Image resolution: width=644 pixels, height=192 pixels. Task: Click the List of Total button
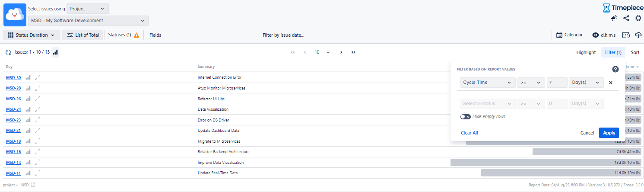click(x=82, y=35)
